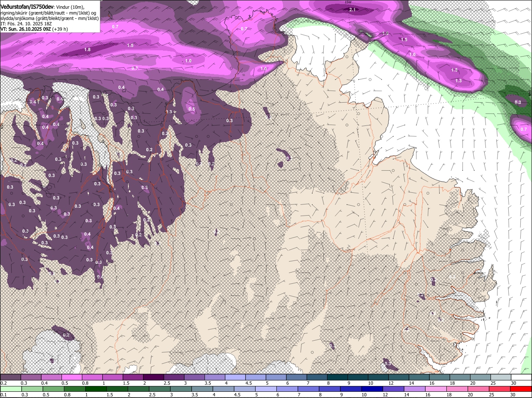
Task: Click the '(+39 h)' forecast offset text
Action: tap(60, 29)
